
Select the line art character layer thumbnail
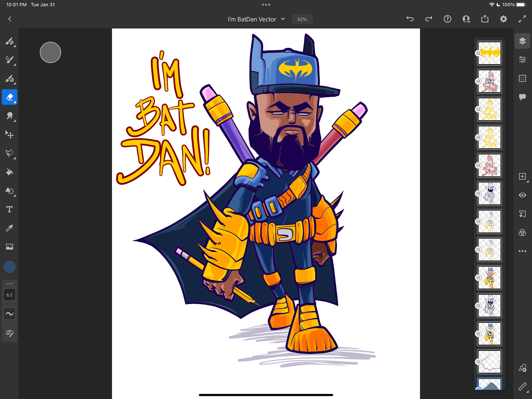pyautogui.click(x=489, y=194)
